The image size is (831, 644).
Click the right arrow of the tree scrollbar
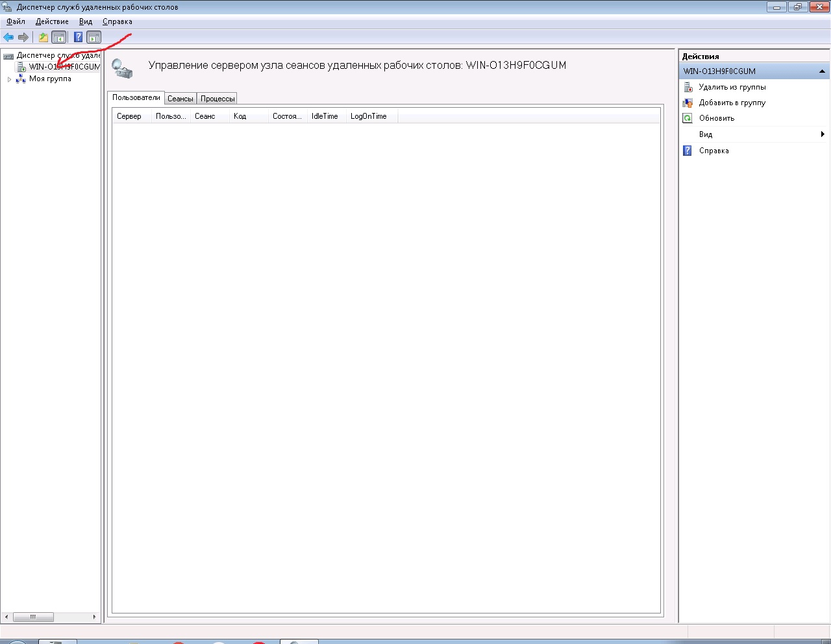click(x=94, y=617)
